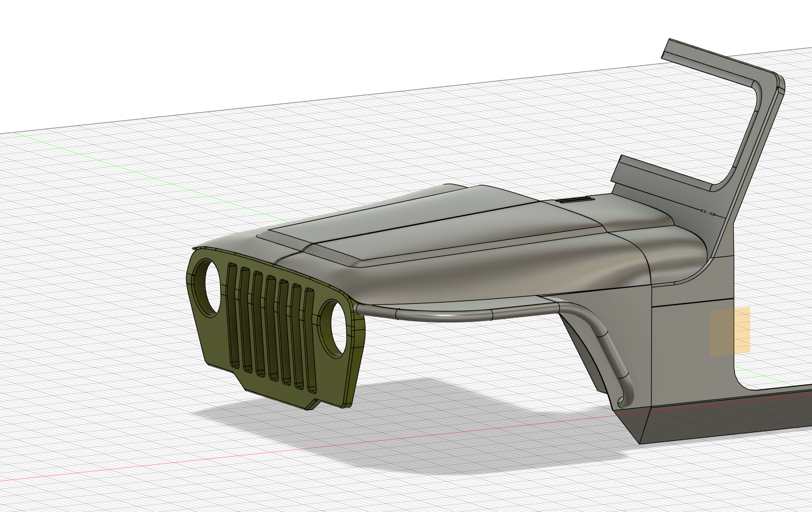
Task: Select the small rectangular slot on cowl
Action: click(x=574, y=200)
